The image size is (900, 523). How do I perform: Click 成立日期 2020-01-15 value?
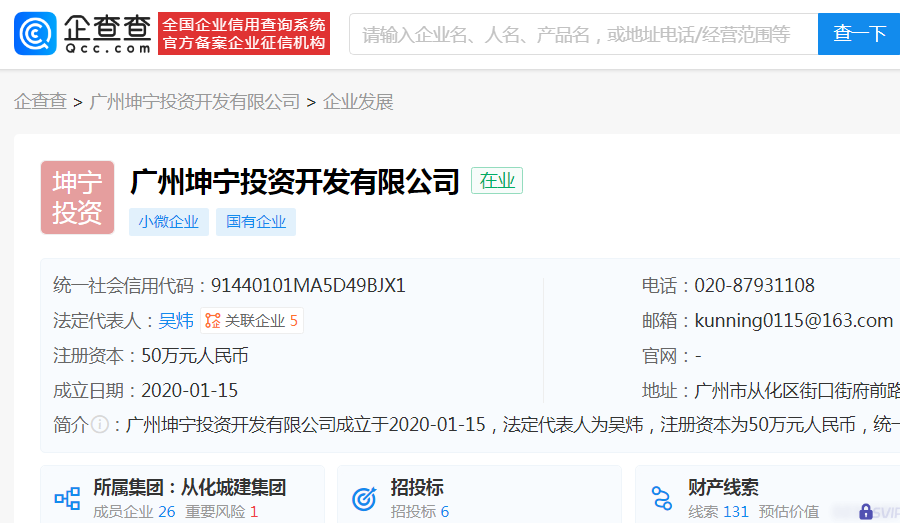tap(189, 391)
